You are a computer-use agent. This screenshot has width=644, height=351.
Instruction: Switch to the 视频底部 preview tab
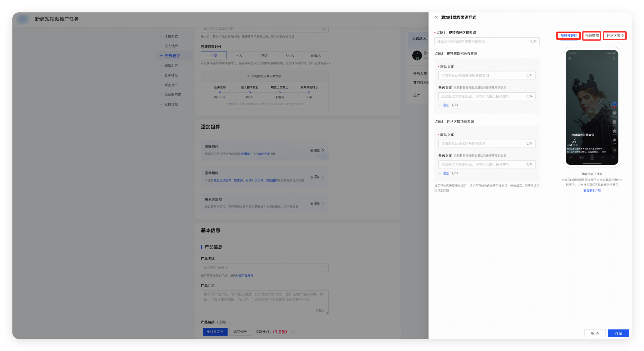[591, 36]
